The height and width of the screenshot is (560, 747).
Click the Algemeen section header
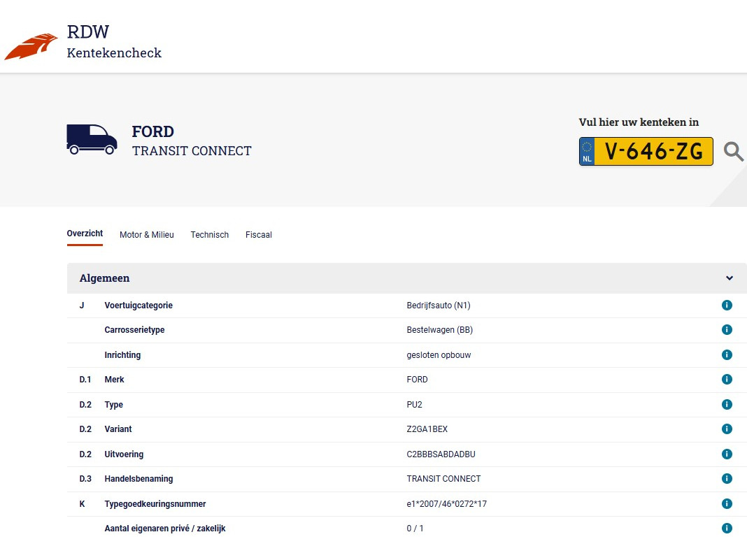[x=407, y=278]
